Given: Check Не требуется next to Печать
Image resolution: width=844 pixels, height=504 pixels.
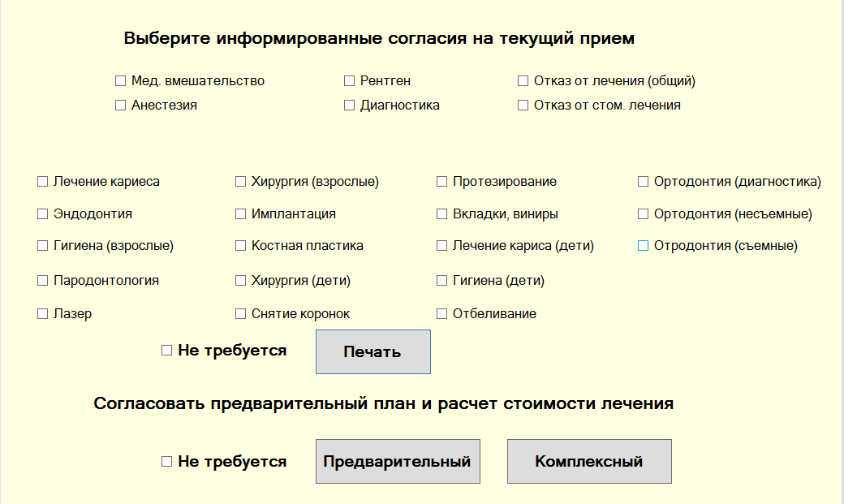Looking at the screenshot, I should pos(167,351).
